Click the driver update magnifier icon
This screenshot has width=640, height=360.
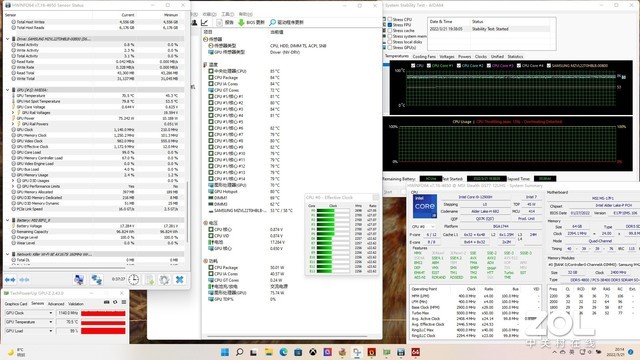272,22
